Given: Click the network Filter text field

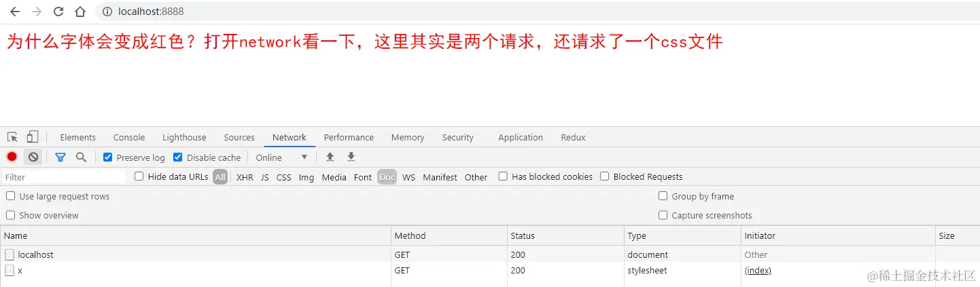Looking at the screenshot, I should coord(65,177).
